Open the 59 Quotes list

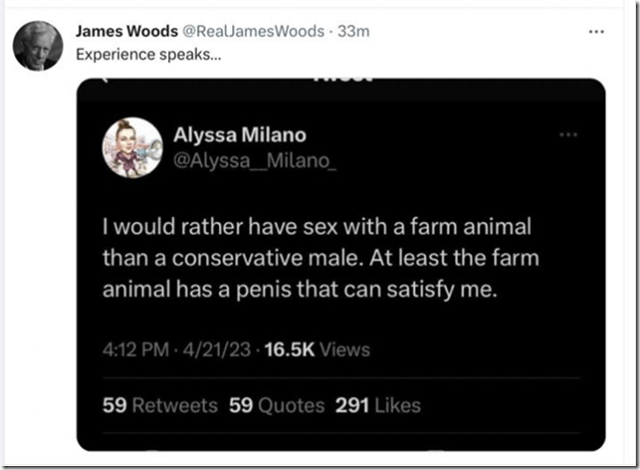277,405
